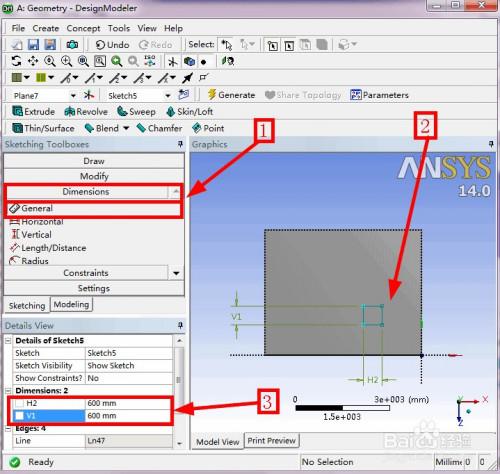Open the Constraints toolbox section
This screenshot has width=500, height=474.
86,273
